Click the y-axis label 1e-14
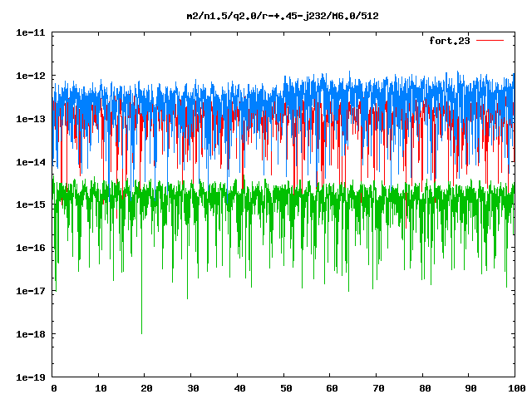This screenshot has height=399, width=532. click(x=31, y=162)
